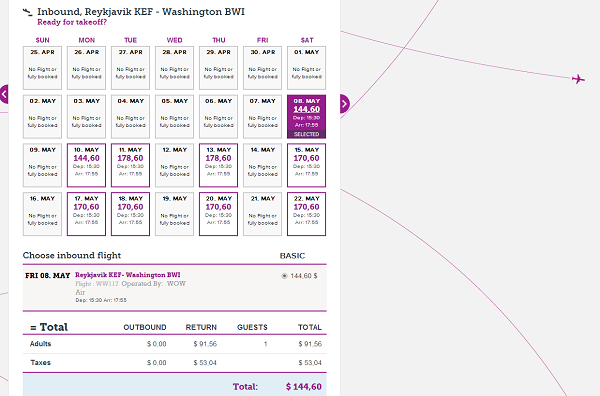Screen dimensions: 600x396
Task: Choose the 22. May Saturday flight
Action: pyautogui.click(x=307, y=214)
